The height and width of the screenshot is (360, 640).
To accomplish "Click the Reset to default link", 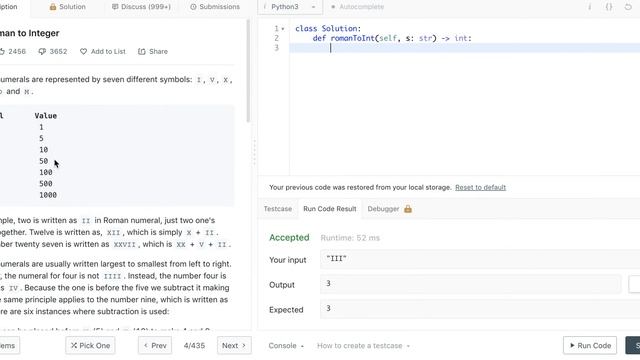I will [480, 187].
